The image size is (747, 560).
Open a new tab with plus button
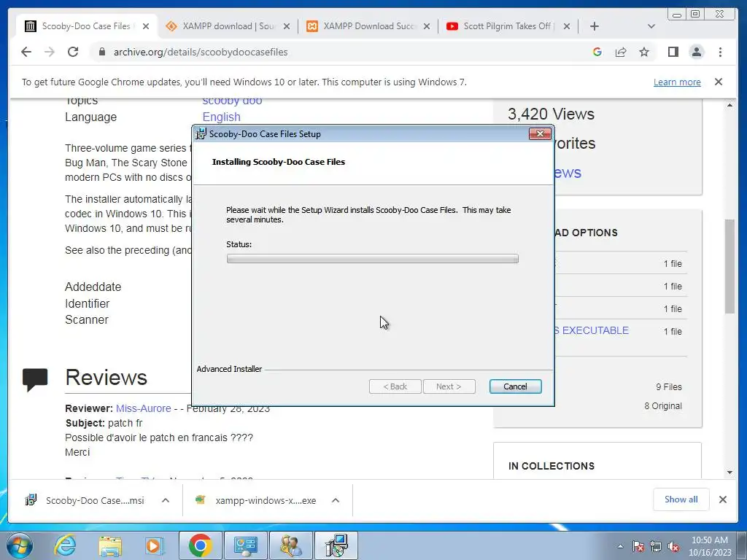coord(594,26)
